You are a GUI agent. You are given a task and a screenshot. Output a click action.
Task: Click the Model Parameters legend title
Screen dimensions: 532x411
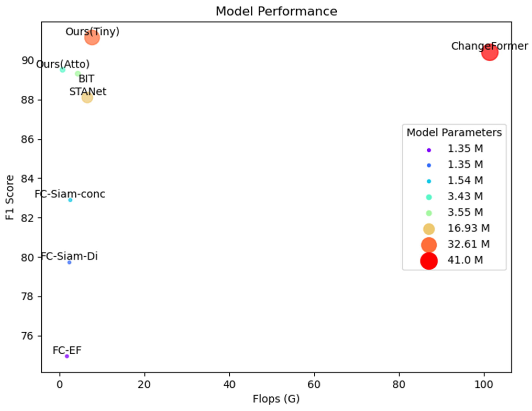[454, 133]
